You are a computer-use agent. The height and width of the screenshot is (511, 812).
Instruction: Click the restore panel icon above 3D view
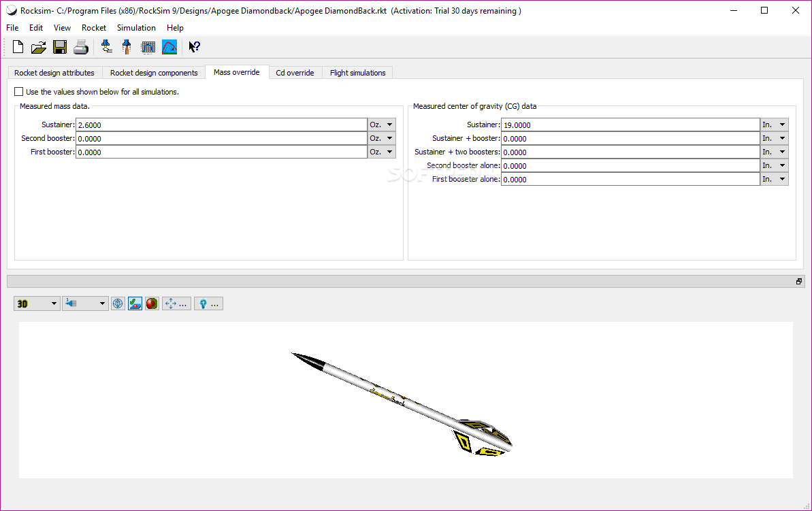point(799,281)
